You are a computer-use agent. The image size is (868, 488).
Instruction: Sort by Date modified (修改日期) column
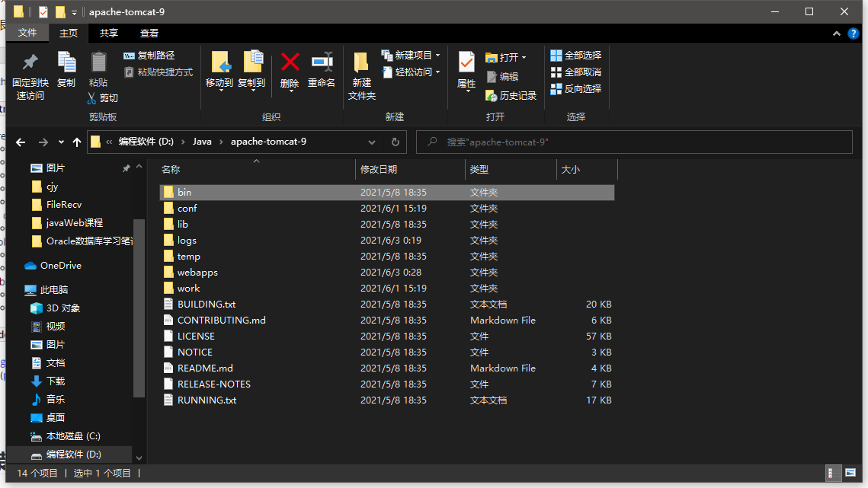[410, 169]
